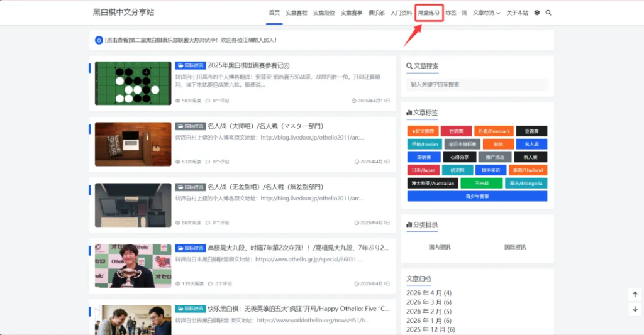
Task: Click the scroll-to-top arrow button
Action: (635, 294)
